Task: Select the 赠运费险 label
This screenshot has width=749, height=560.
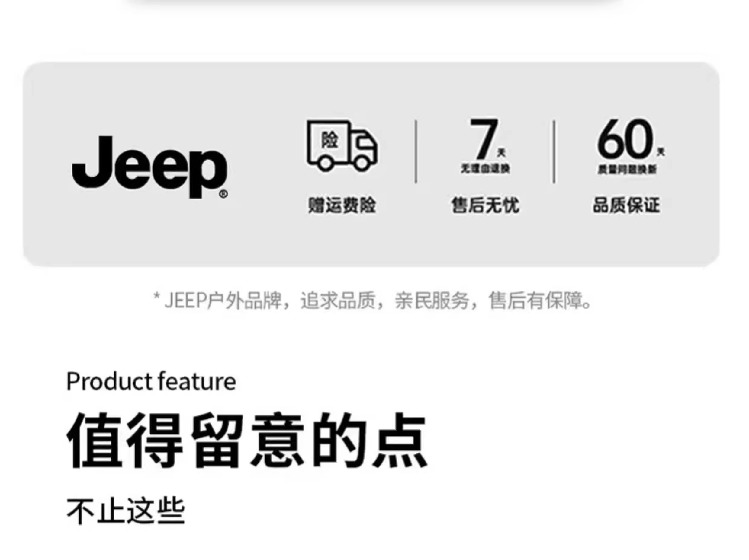Action: coord(342,205)
